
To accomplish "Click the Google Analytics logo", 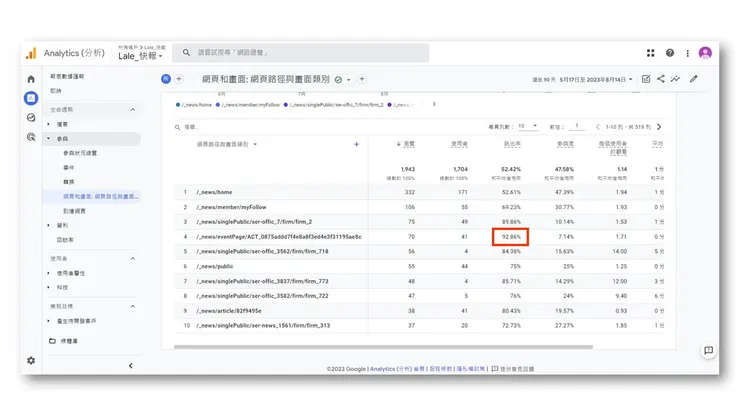I will tap(31, 53).
